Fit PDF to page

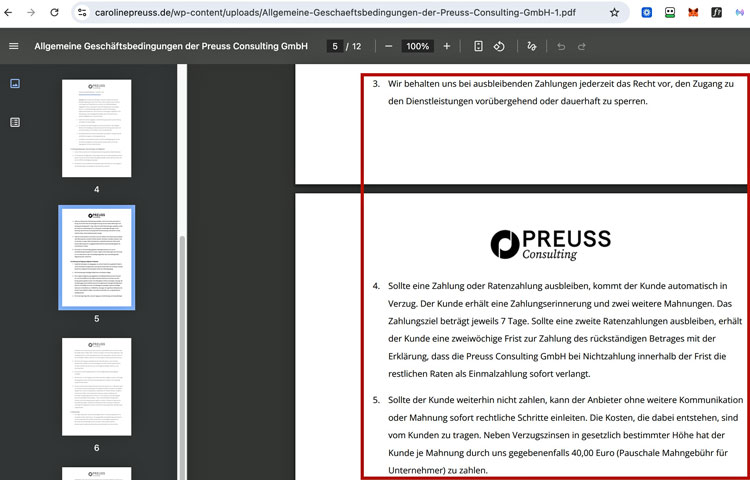point(478,46)
